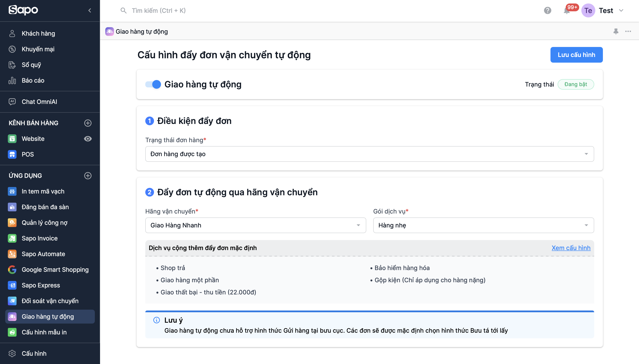The height and width of the screenshot is (364, 639).
Task: Collapse the sidebar with the chevron arrow
Action: point(90,10)
